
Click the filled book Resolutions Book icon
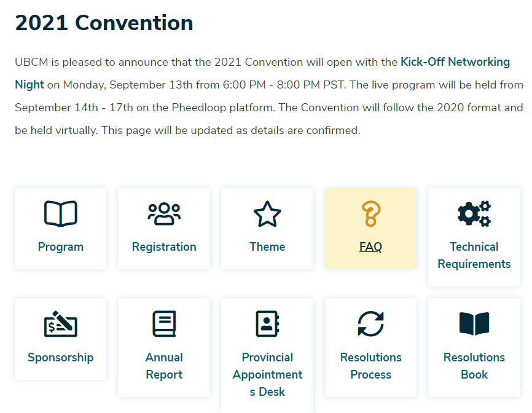[474, 324]
